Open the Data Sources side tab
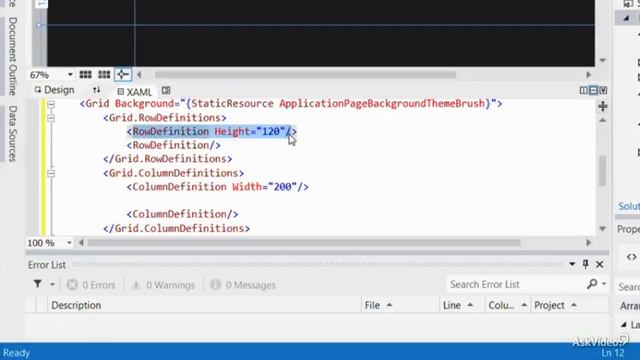The image size is (640, 360). [x=13, y=134]
